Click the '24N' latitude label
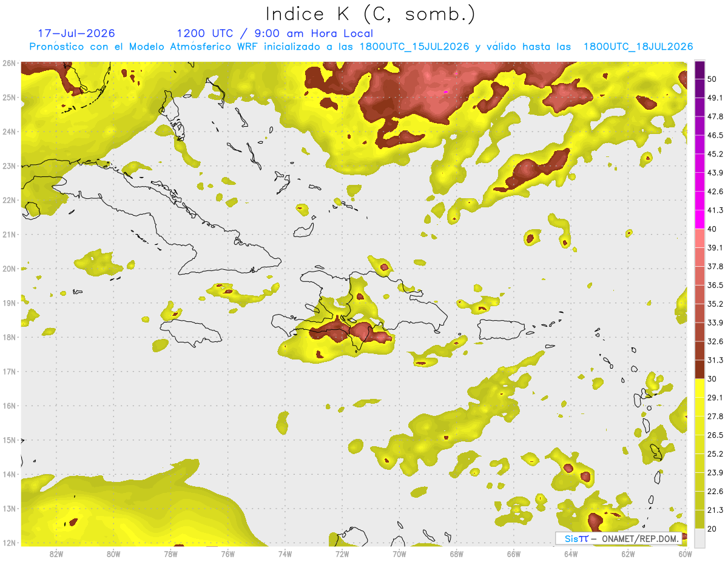The image size is (728, 562). 8,132
